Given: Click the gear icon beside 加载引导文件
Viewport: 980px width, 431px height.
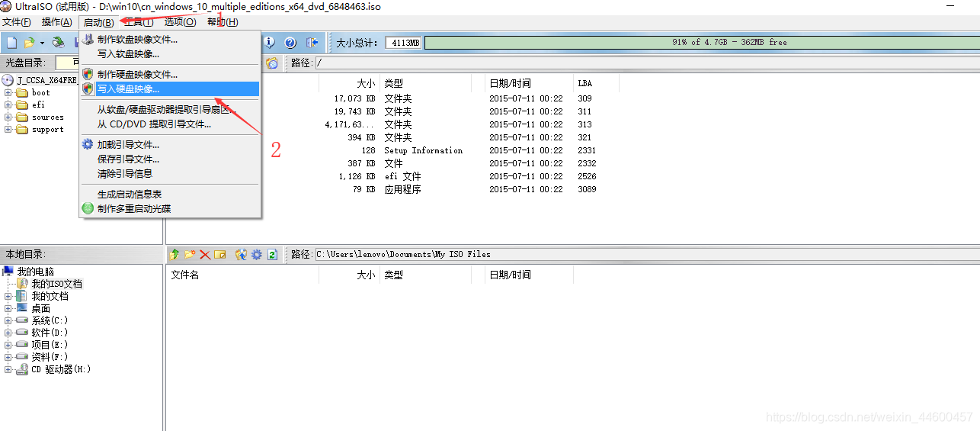Looking at the screenshot, I should [x=88, y=144].
